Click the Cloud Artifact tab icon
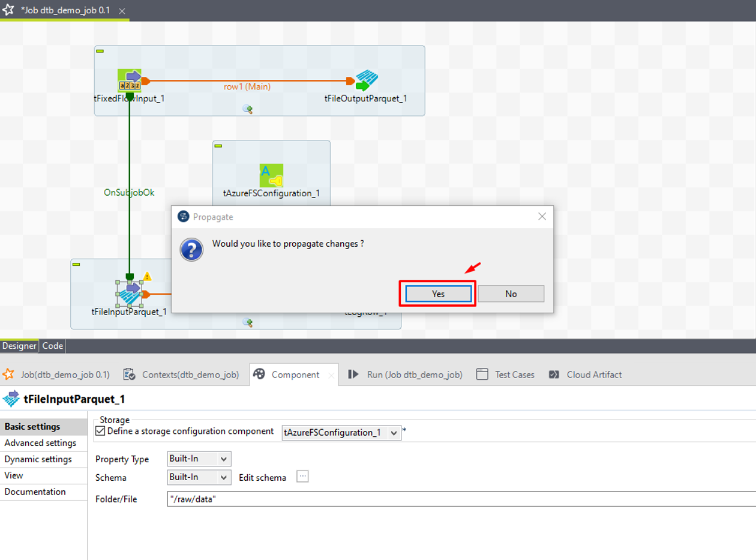Image resolution: width=756 pixels, height=560 pixels. click(x=554, y=375)
